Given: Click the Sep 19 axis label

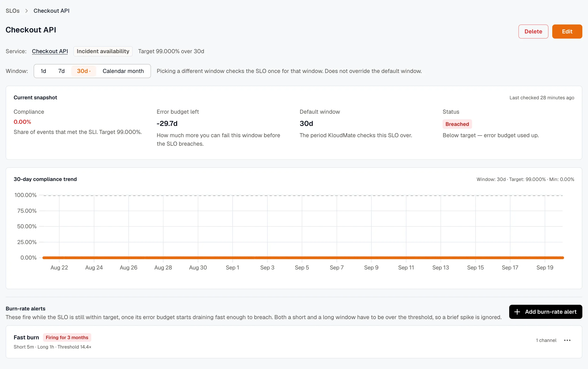Looking at the screenshot, I should pyautogui.click(x=545, y=268).
